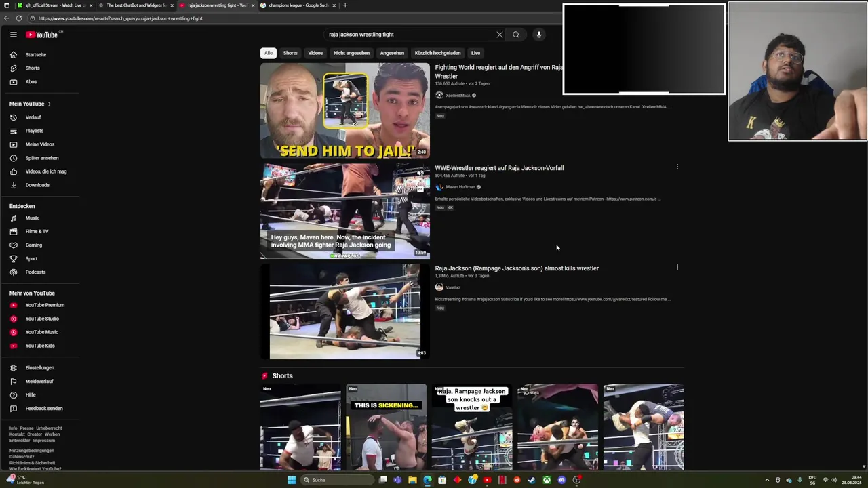Open Varellxz channel link
The width and height of the screenshot is (868, 488).
tap(453, 287)
